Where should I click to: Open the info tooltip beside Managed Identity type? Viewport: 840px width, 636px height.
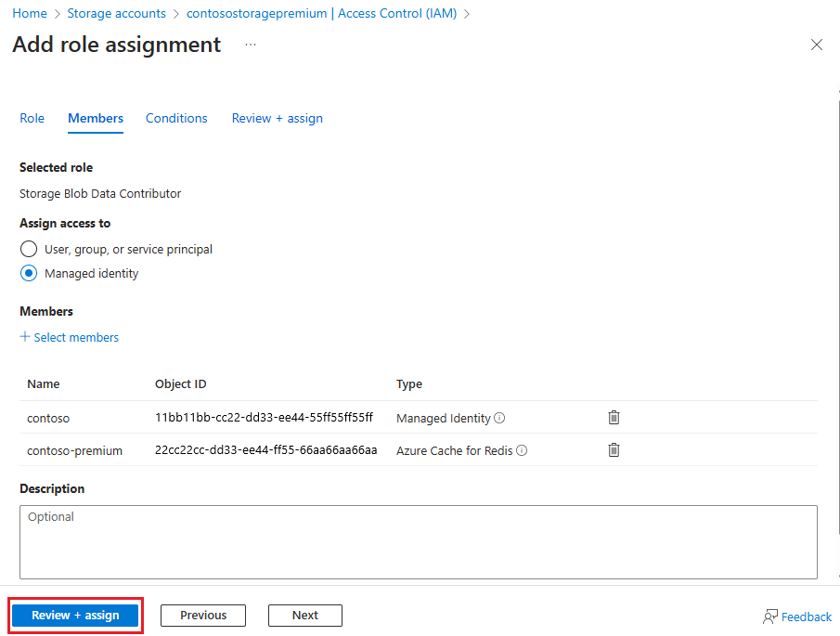[x=500, y=418]
